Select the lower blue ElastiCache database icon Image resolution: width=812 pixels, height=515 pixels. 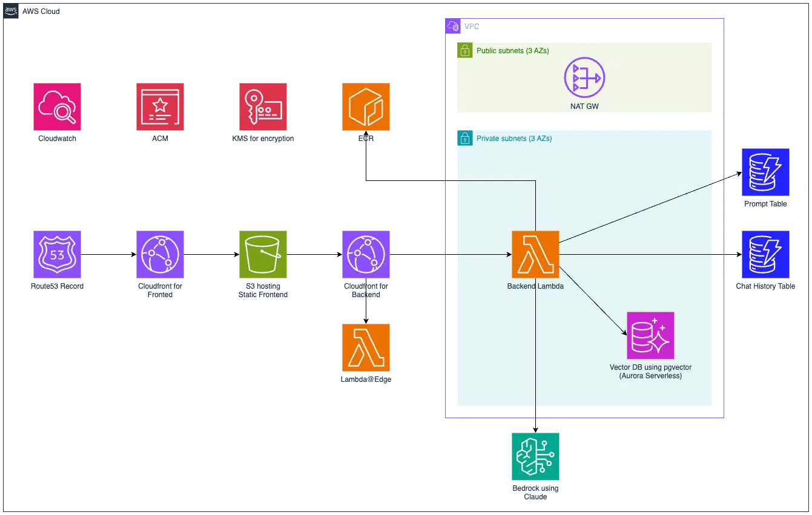point(765,254)
